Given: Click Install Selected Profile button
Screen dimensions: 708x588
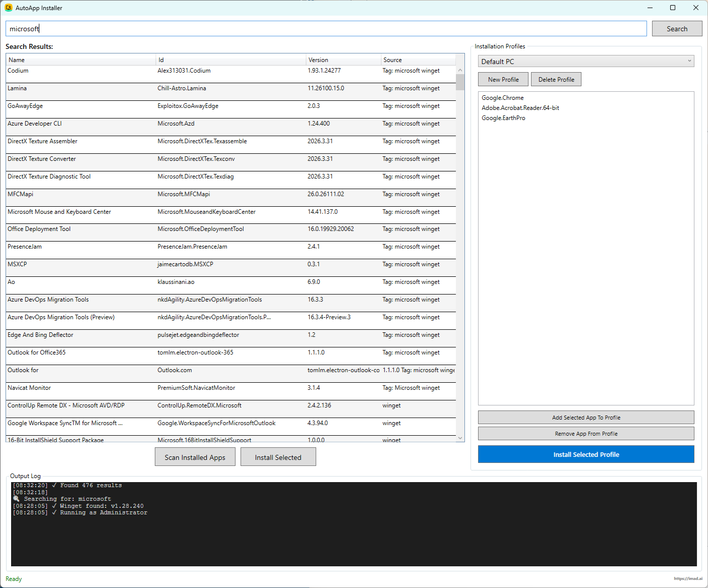Looking at the screenshot, I should (586, 454).
